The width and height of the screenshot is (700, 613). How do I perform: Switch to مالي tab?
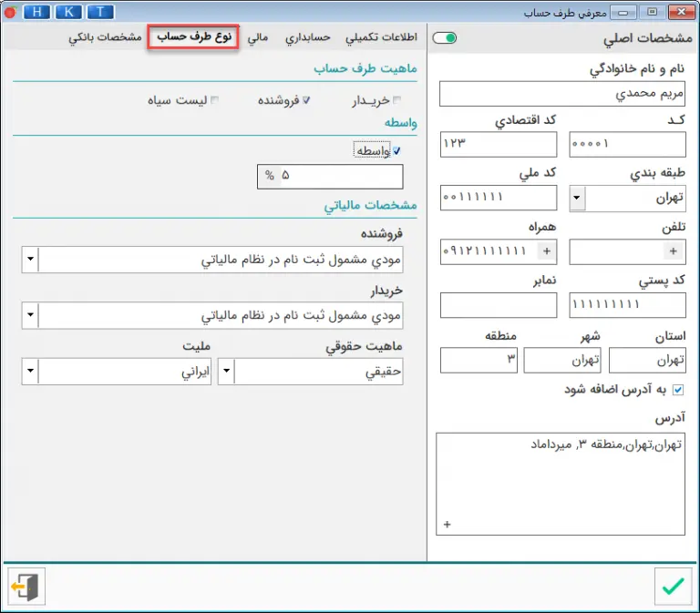pos(258,37)
